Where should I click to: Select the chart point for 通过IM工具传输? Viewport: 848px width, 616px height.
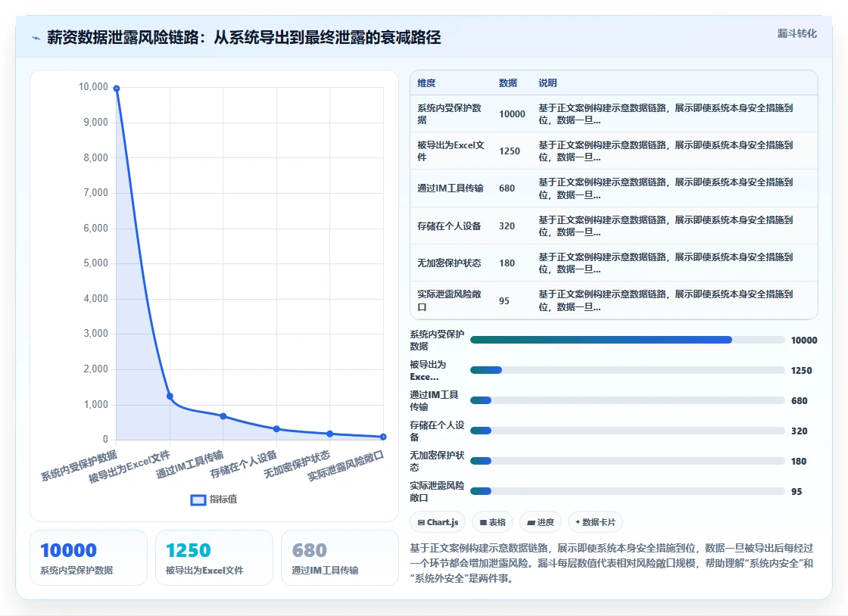point(223,416)
